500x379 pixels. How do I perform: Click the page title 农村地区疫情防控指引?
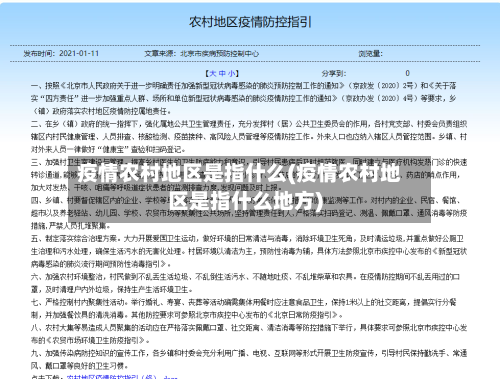tap(250, 22)
